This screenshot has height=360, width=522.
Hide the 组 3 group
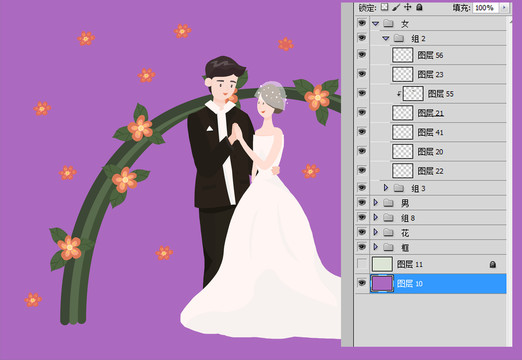(362, 188)
